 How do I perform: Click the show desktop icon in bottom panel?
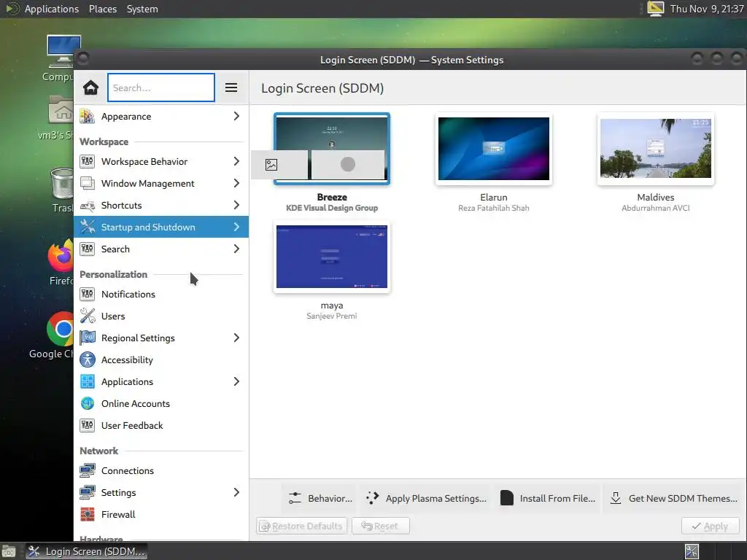tap(9, 551)
